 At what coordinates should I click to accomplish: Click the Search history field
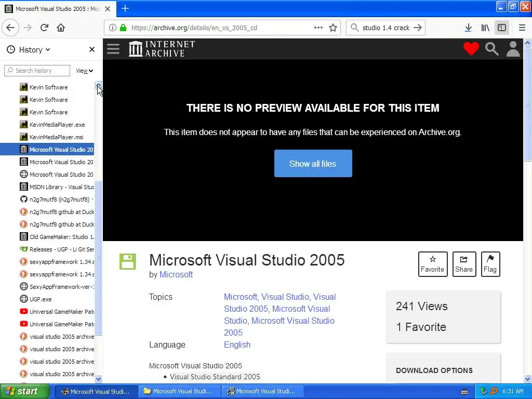[37, 71]
